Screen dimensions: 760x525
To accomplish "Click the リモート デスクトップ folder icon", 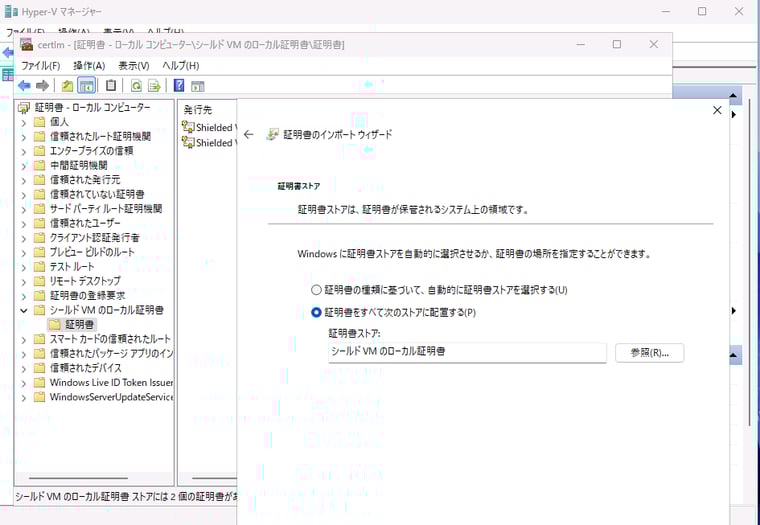I will click(x=40, y=281).
